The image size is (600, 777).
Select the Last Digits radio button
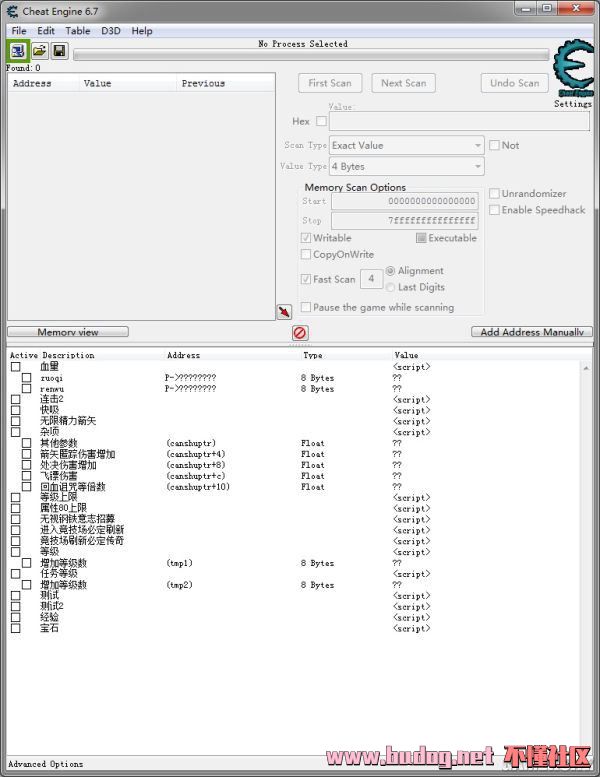391,287
